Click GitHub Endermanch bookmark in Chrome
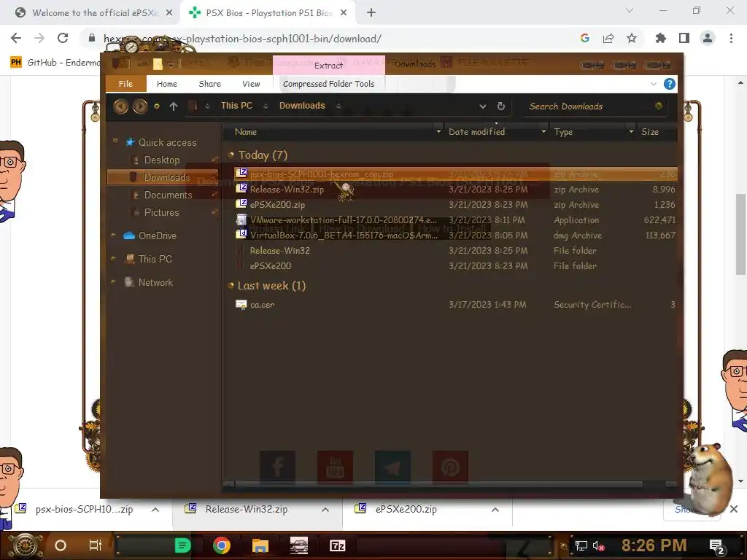Screen dimensions: 747x560 (55, 62)
